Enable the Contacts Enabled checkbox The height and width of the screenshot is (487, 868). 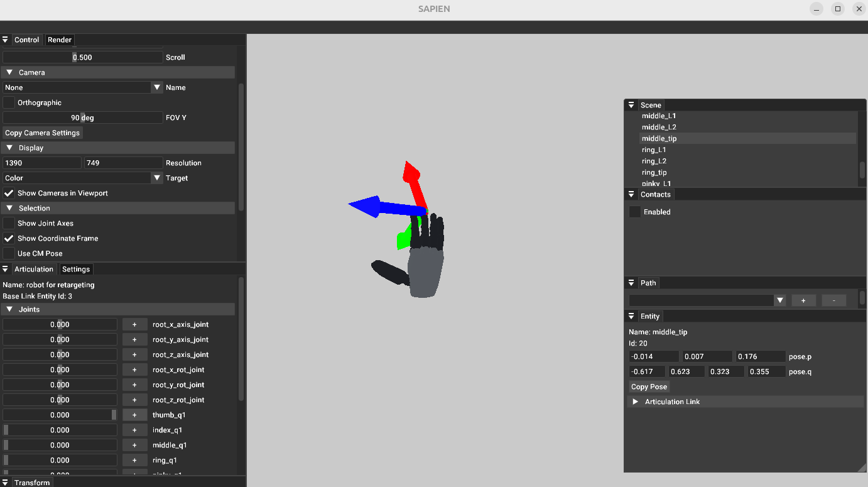tap(635, 212)
